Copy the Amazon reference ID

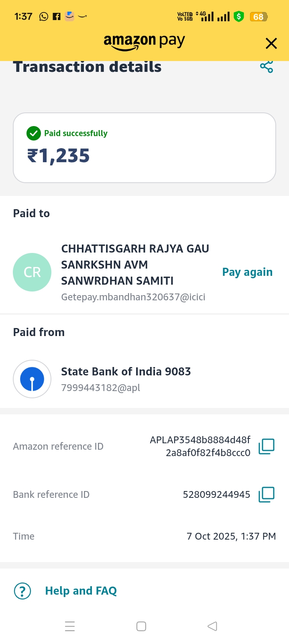click(267, 446)
